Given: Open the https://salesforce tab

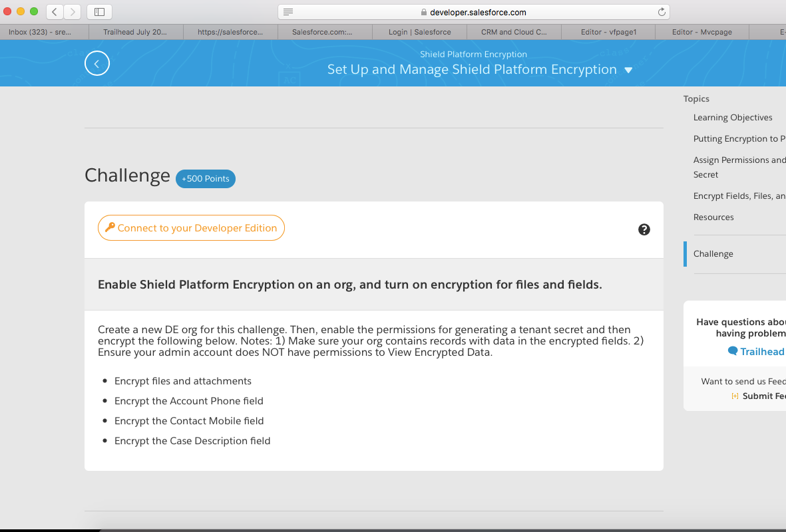Looking at the screenshot, I should [x=230, y=32].
